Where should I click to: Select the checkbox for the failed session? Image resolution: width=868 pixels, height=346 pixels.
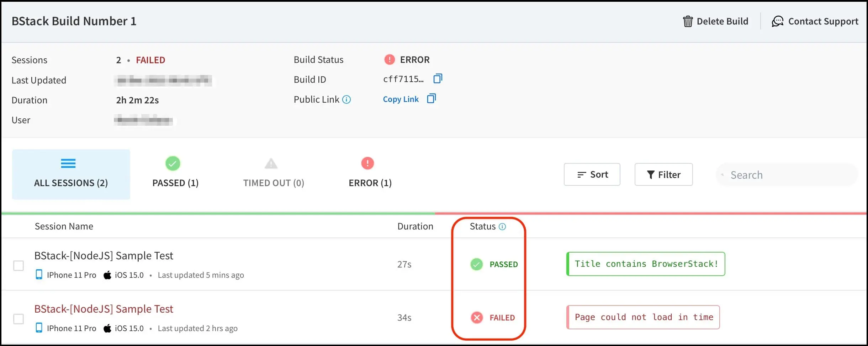pyautogui.click(x=18, y=319)
